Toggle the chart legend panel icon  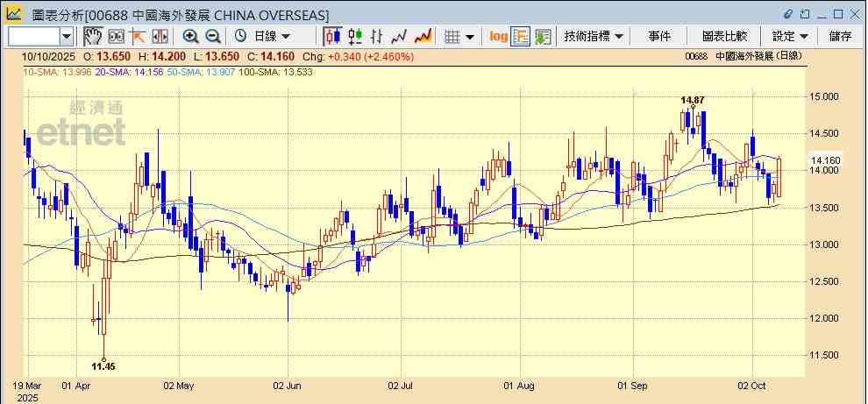521,36
